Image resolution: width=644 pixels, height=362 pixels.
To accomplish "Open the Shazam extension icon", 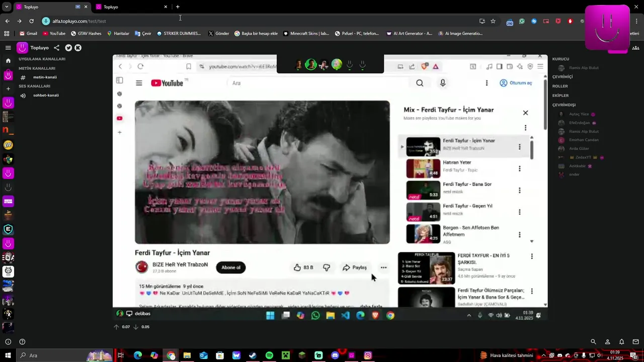I will click(534, 21).
